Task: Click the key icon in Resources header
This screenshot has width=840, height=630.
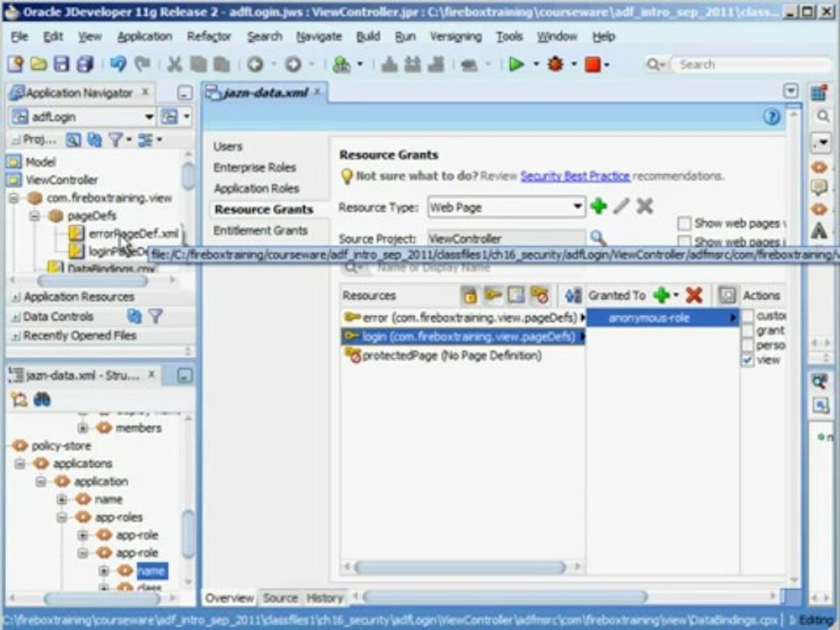Action: coord(493,295)
